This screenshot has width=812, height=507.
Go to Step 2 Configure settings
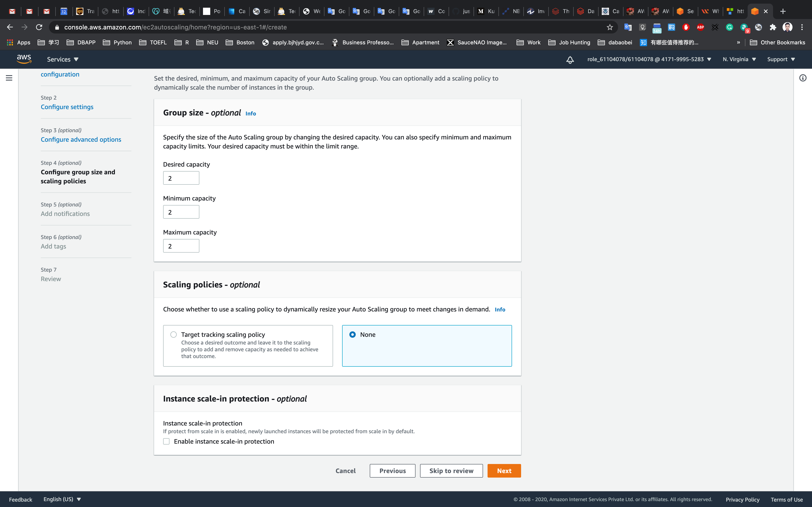[67, 107]
